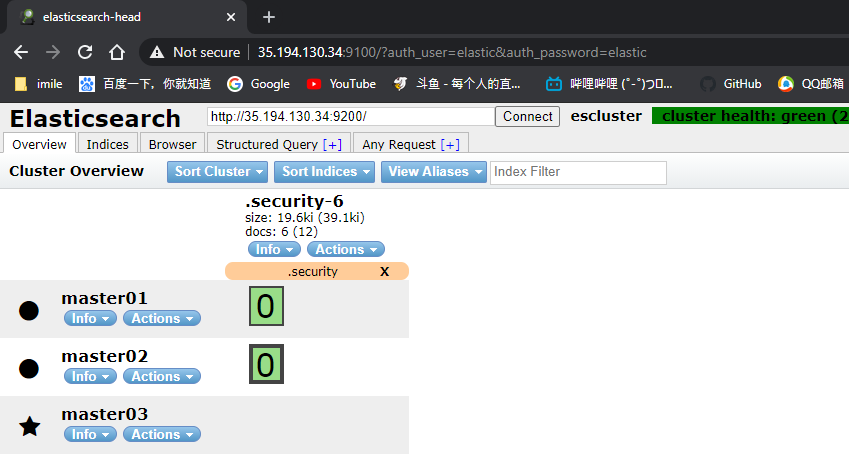Screen dimensions: 849x474
Task: Switch to the Indices tab
Action: click(107, 145)
